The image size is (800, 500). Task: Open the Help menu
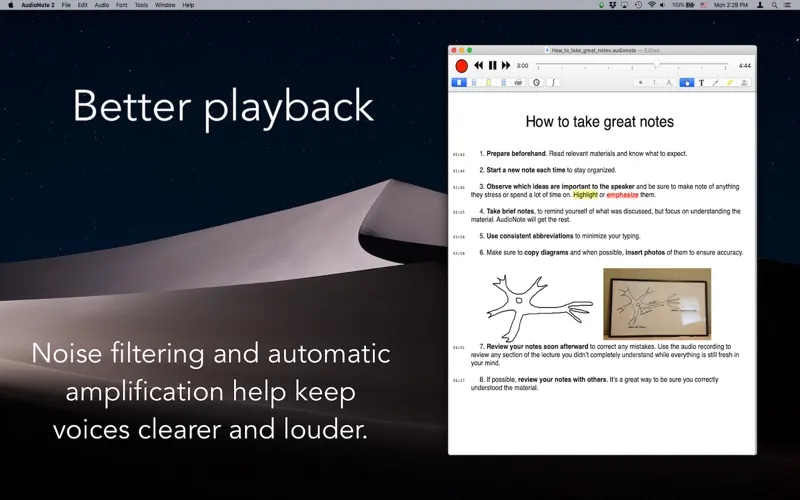point(188,5)
